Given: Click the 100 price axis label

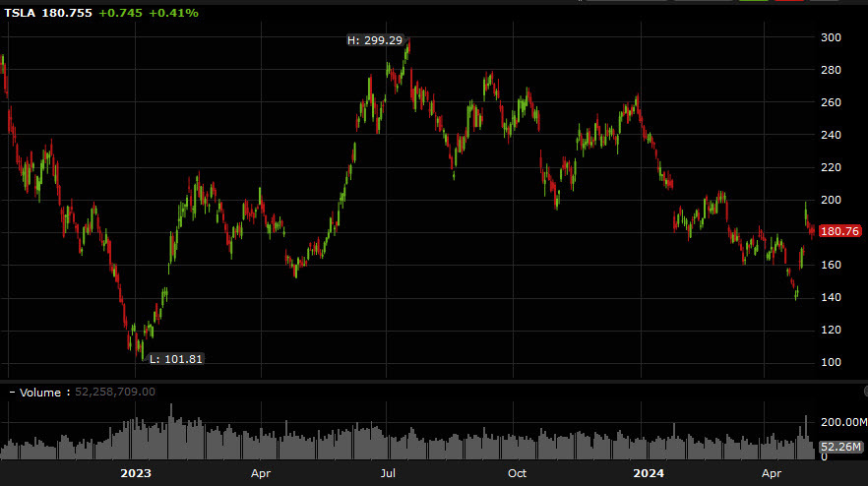Looking at the screenshot, I should [831, 363].
